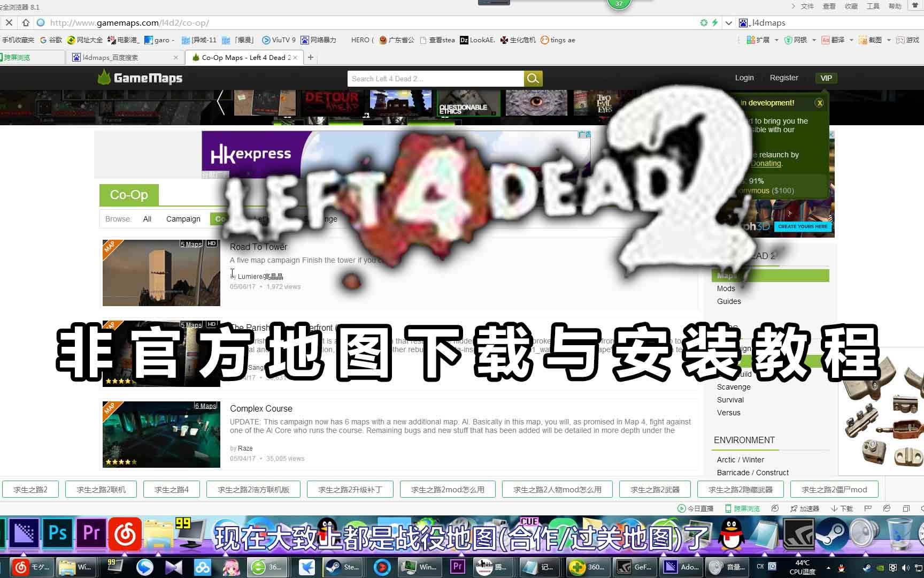Open the ViuTV 9 bookmark
This screenshot has height=578, width=924.
pos(279,40)
